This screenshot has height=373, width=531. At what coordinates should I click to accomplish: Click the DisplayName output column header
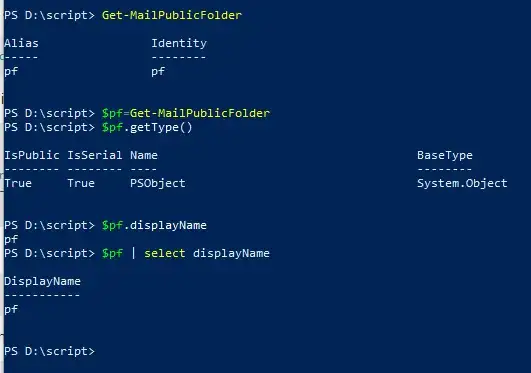pyautogui.click(x=42, y=282)
